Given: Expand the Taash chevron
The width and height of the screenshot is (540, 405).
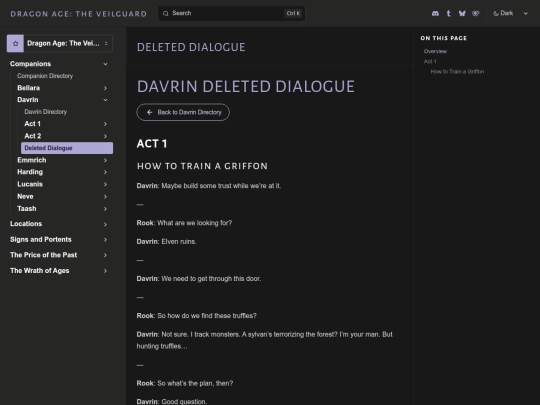Looking at the screenshot, I should [105, 209].
